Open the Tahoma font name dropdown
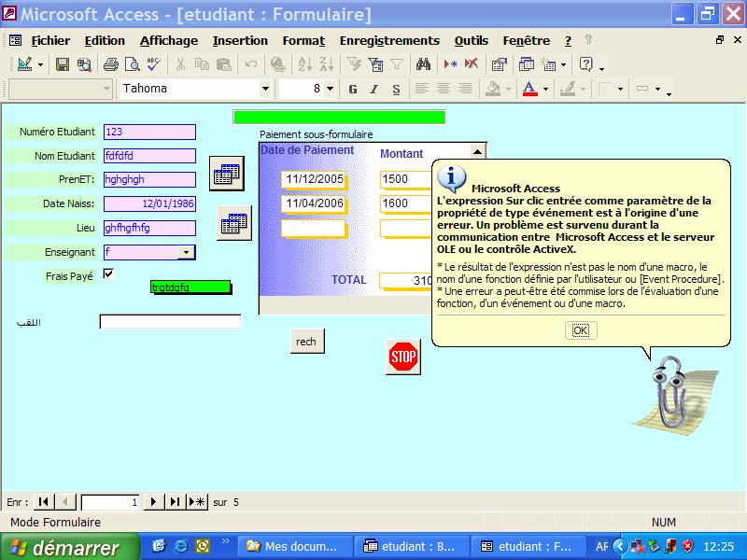The height and width of the screenshot is (560, 747). point(265,89)
